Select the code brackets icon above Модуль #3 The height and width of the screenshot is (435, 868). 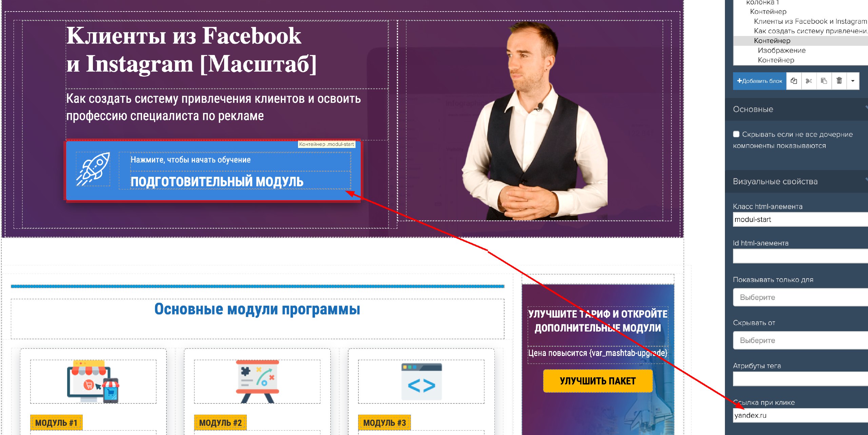coord(421,382)
